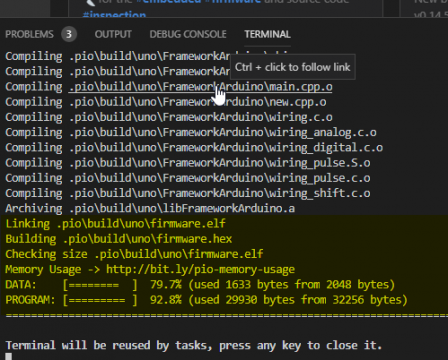Click the Linking firmware.elf line
The image size is (448, 360).
116,224
